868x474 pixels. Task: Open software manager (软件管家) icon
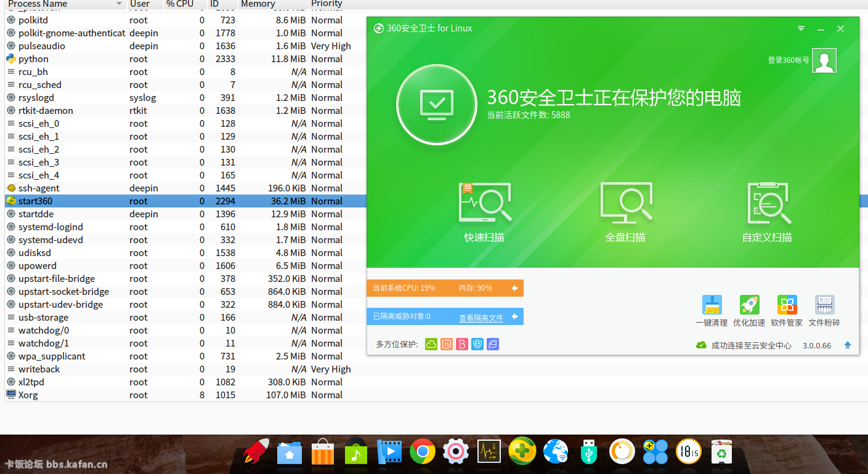click(787, 305)
